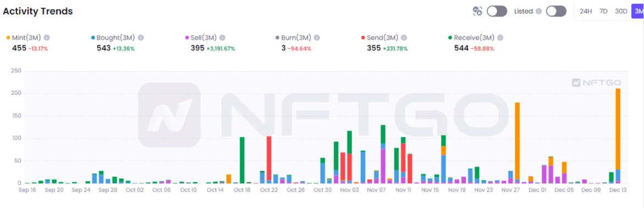Click the Activity Trends heading
Screen dimensions: 644x208
pyautogui.click(x=38, y=12)
